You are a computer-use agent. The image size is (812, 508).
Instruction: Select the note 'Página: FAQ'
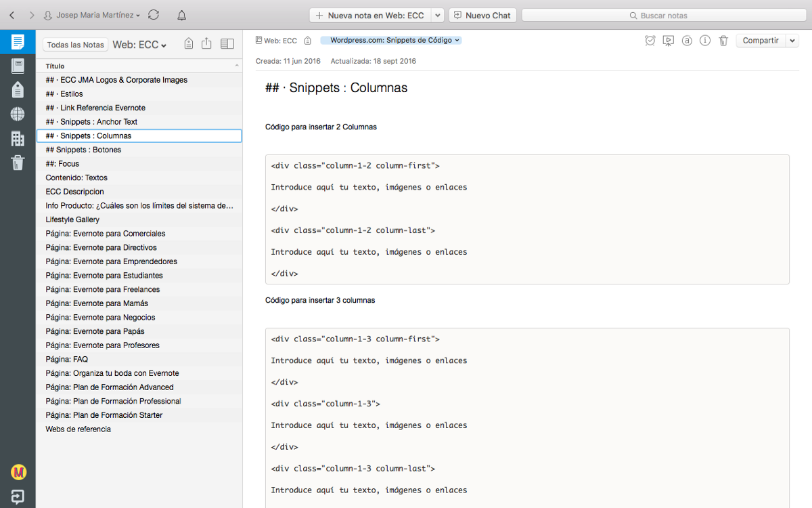[67, 359]
